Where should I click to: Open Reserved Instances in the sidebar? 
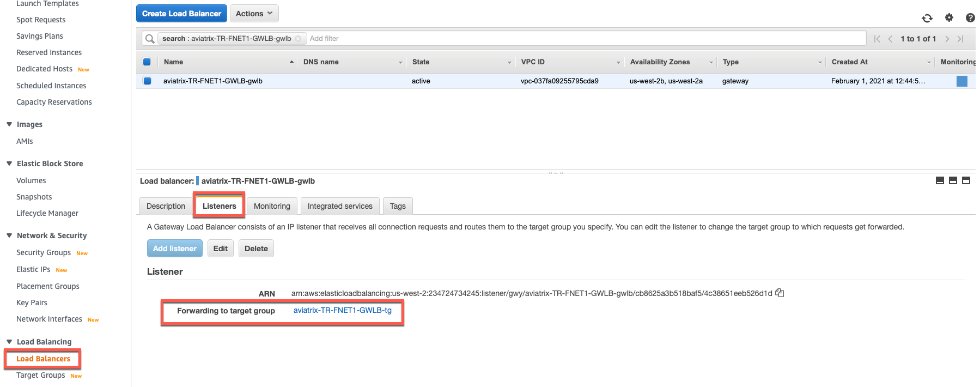point(49,52)
